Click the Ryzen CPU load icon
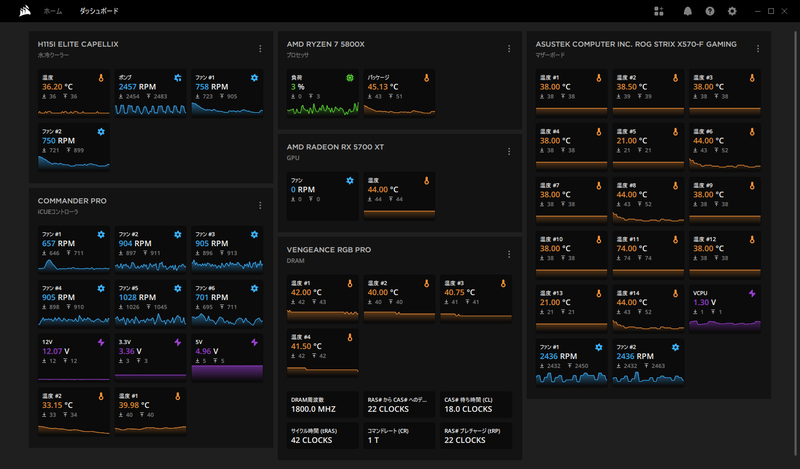This screenshot has height=469, width=800. coord(349,77)
